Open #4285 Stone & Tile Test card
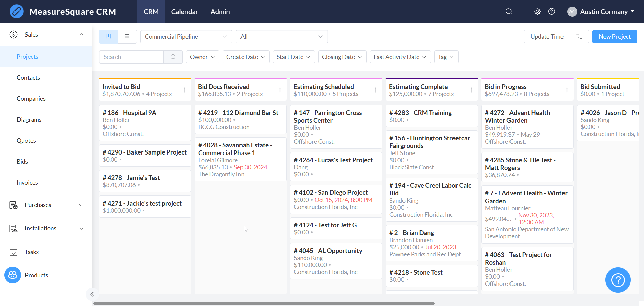644x306 pixels. pyautogui.click(x=527, y=167)
